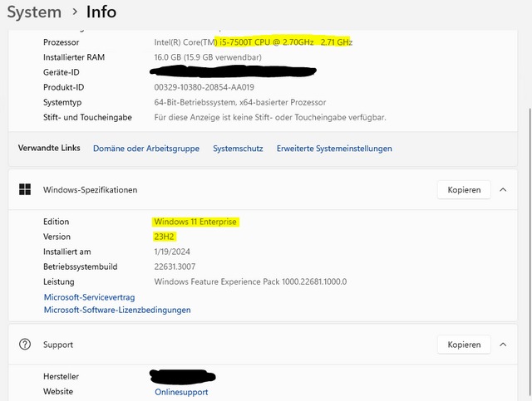
Task: Click the Verwandte Links label
Action: pyautogui.click(x=49, y=148)
